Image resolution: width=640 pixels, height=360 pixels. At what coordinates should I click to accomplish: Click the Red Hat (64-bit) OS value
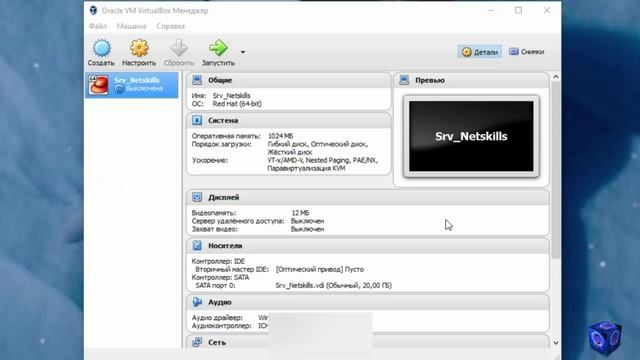pyautogui.click(x=237, y=104)
